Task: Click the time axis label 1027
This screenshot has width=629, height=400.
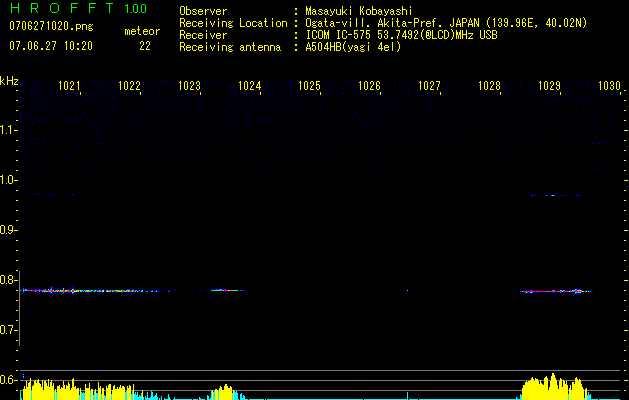Action: pos(429,86)
